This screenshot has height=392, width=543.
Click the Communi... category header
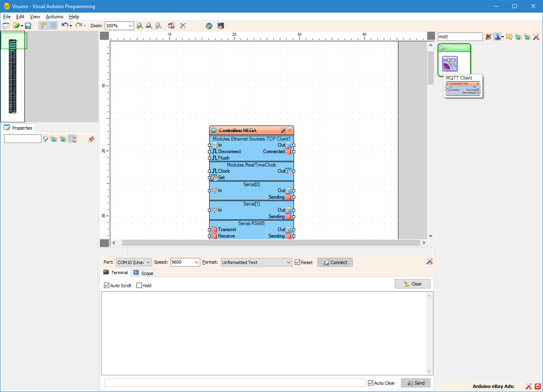coord(454,48)
